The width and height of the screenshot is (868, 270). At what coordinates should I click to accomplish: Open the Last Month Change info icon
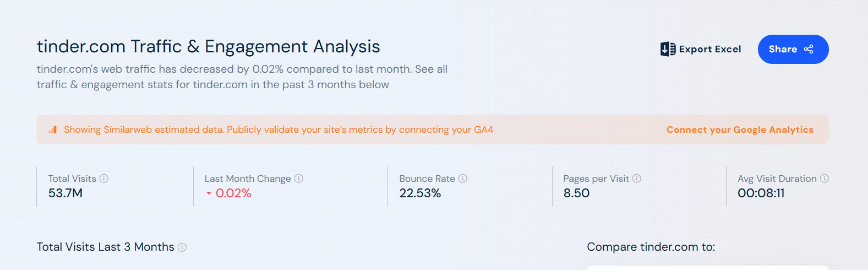[299, 179]
